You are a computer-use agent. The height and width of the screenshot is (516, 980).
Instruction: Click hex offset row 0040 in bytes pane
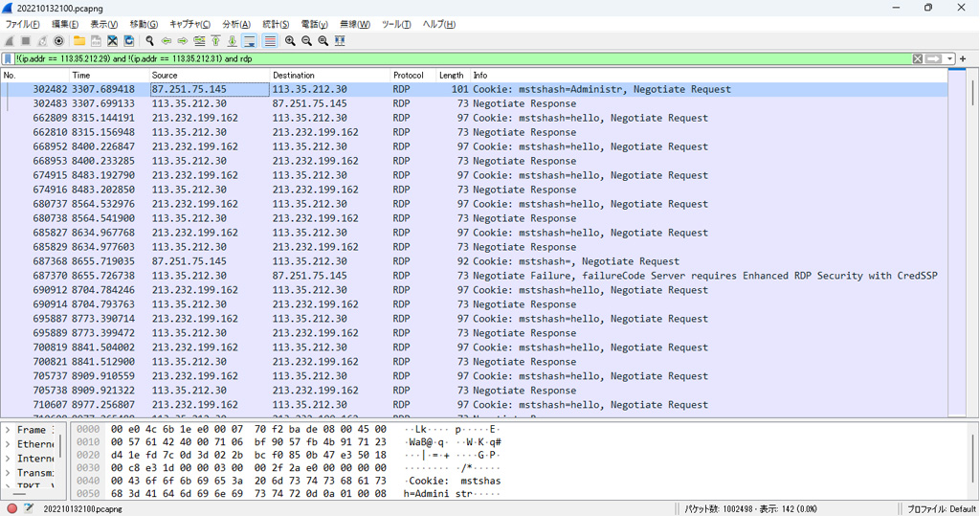tap(88, 481)
